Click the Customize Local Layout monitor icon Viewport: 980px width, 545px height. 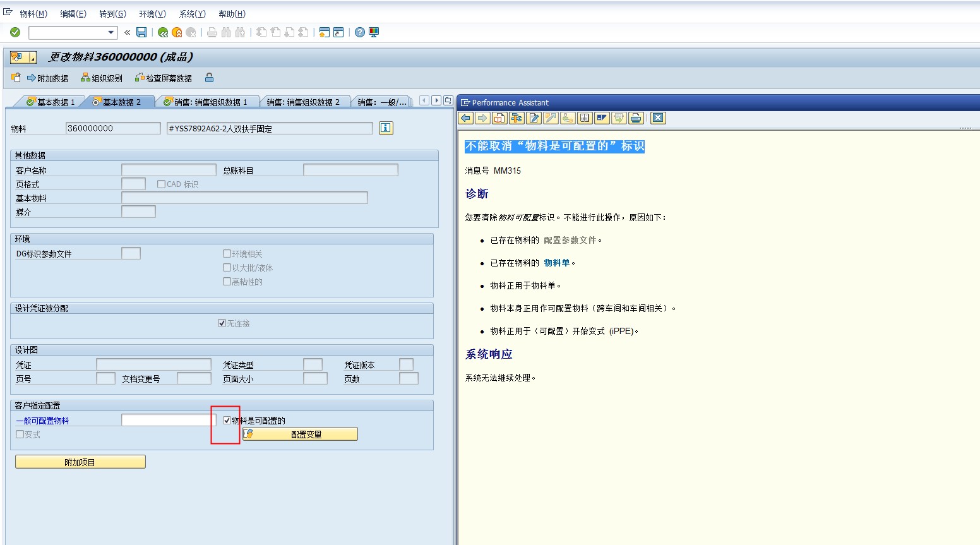coord(374,32)
